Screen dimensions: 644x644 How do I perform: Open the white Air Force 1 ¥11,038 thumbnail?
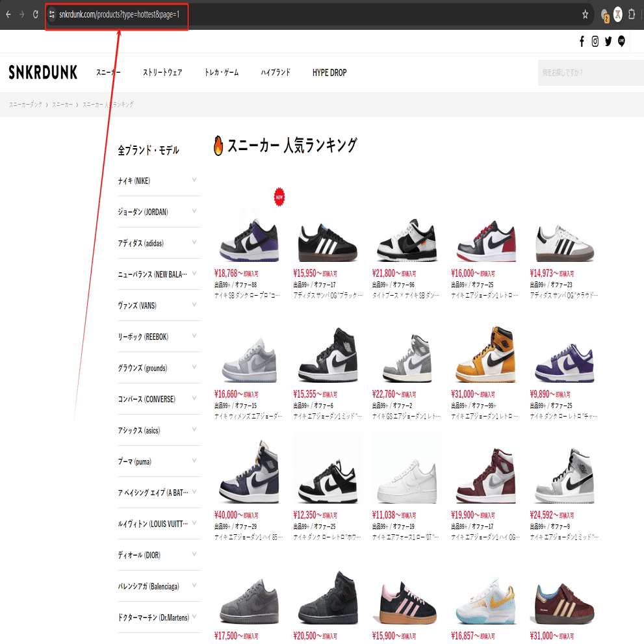tap(407, 482)
